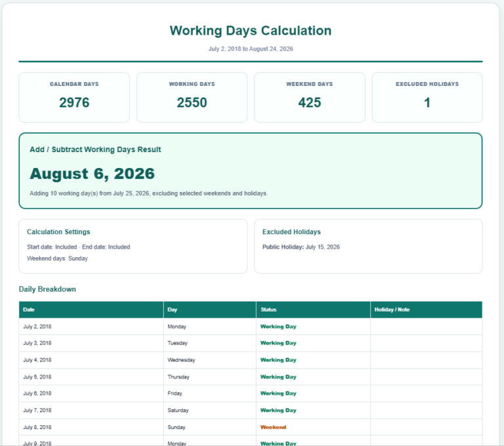This screenshot has width=504, height=446.
Task: Click the Add / Subtract Working Days Result title
Action: 95,150
